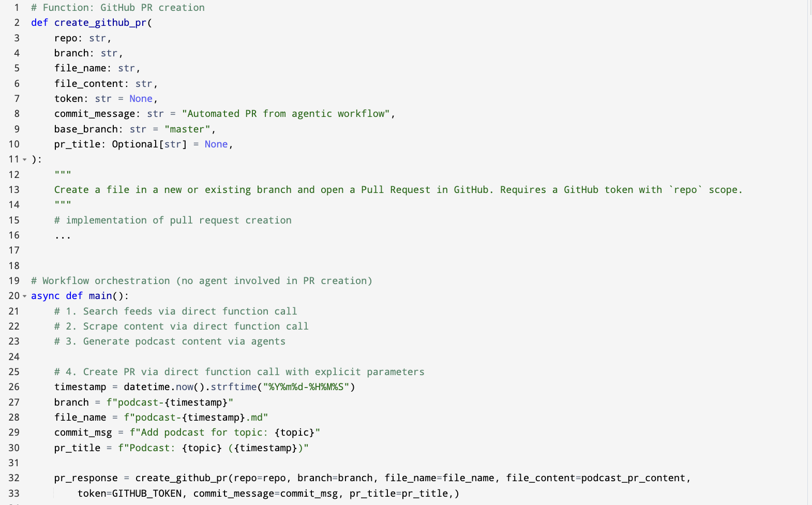Place cursor on create_github_pr function name definition
Image resolution: width=812 pixels, height=505 pixels.
pyautogui.click(x=100, y=23)
